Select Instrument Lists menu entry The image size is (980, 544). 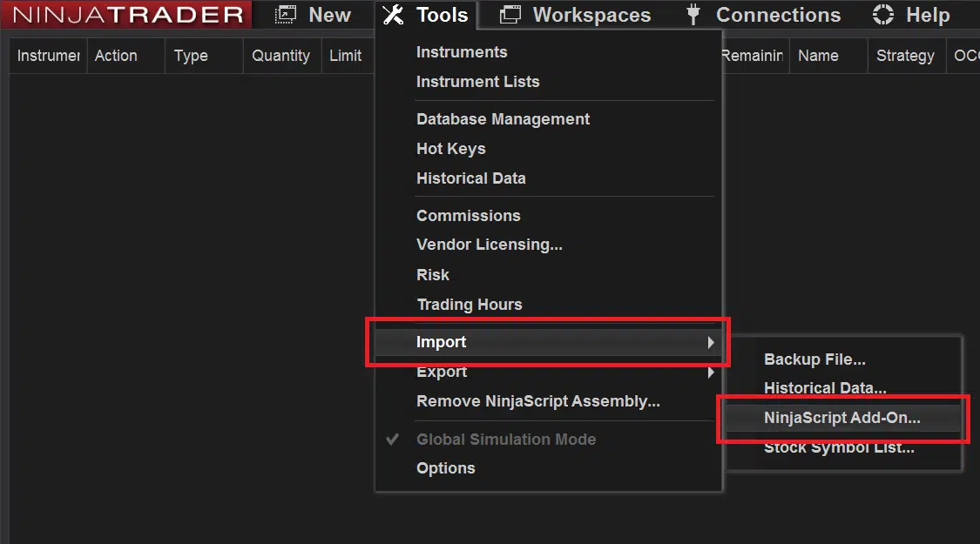tap(477, 82)
